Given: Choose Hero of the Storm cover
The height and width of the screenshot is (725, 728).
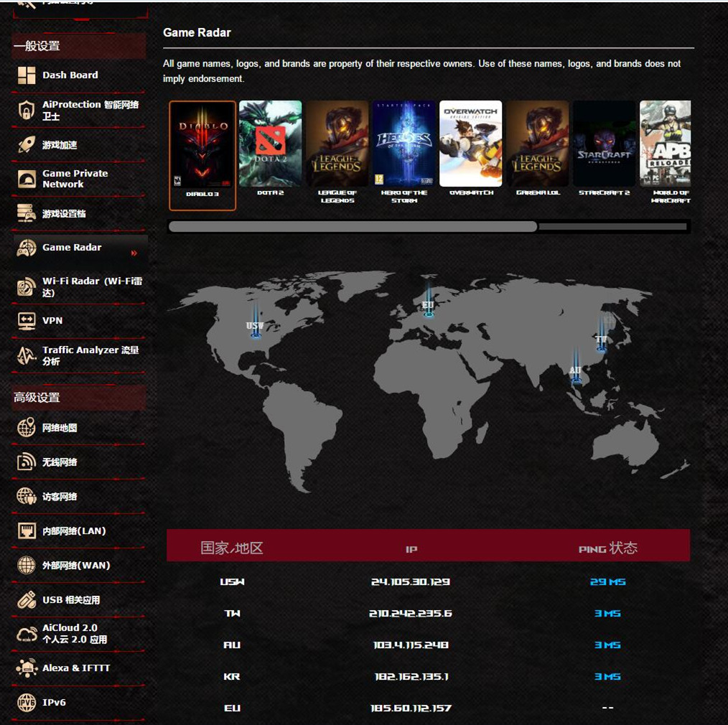Looking at the screenshot, I should pyautogui.click(x=404, y=144).
